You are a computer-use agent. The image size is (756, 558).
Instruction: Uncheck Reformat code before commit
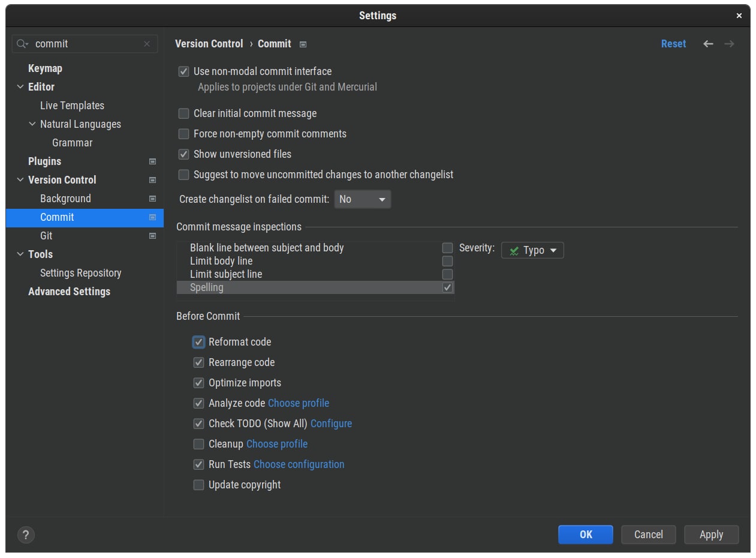point(198,342)
